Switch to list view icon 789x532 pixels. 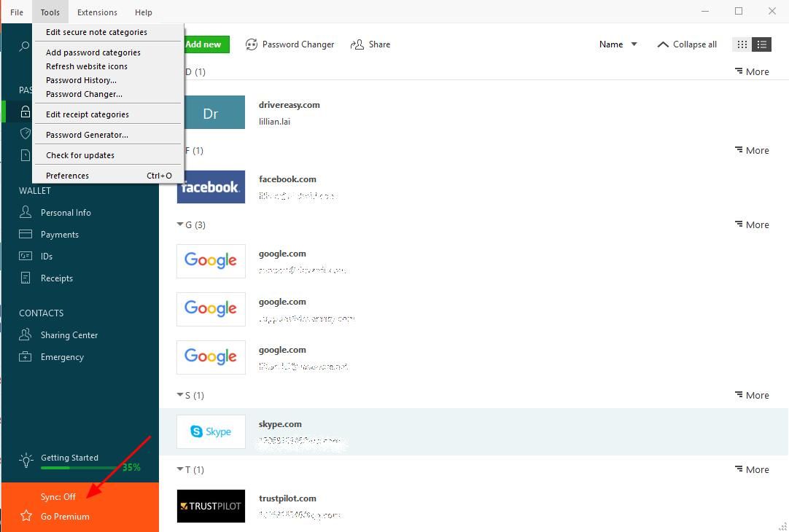tap(762, 44)
